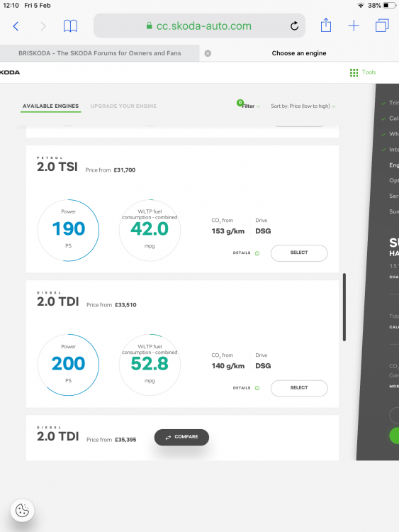Add a new tab with plus icon
399x532 pixels.
point(354,26)
